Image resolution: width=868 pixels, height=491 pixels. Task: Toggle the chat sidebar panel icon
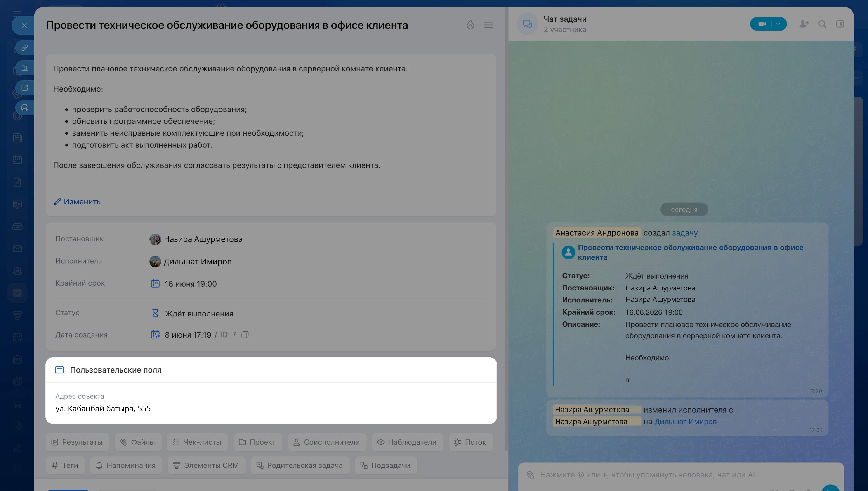point(840,24)
